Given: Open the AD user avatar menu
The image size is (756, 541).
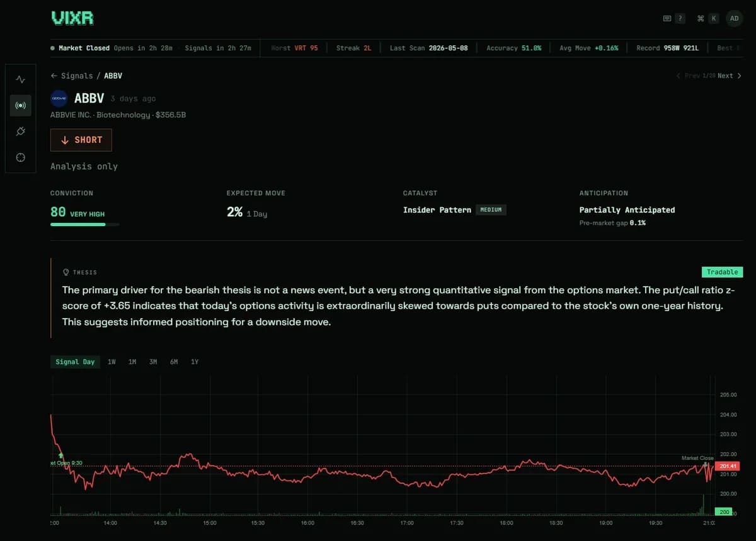Looking at the screenshot, I should tap(734, 18).
